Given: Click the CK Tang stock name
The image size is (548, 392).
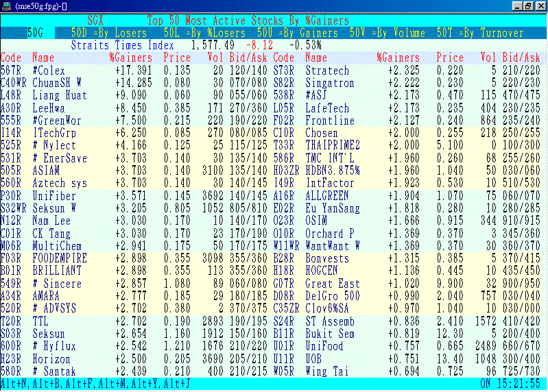Looking at the screenshot, I should (51, 233).
